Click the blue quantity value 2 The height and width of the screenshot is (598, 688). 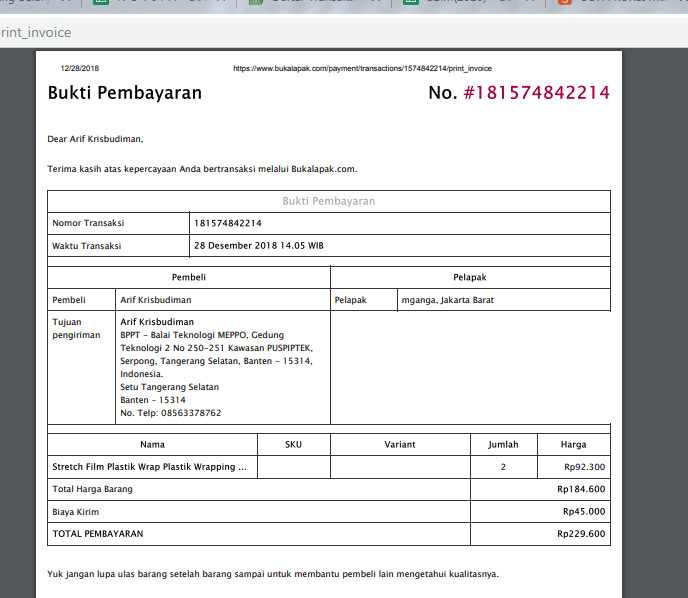tap(503, 467)
